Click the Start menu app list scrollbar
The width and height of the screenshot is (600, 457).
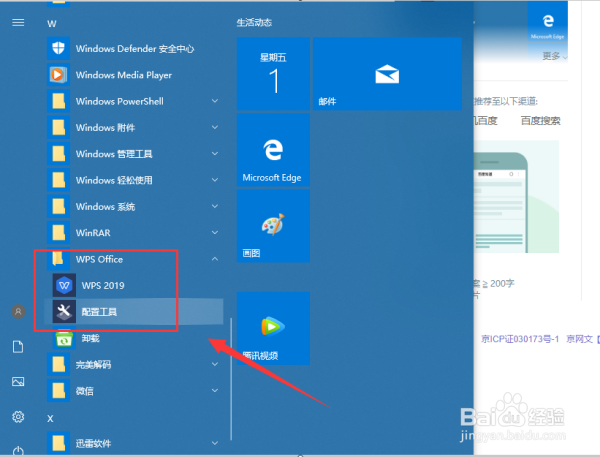[x=231, y=379]
